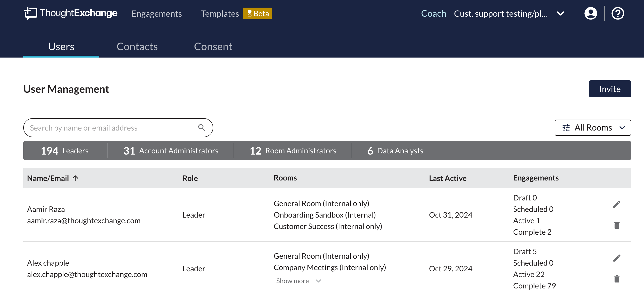The image size is (644, 292).
Task: Click the User Management heading
Action: click(x=66, y=89)
